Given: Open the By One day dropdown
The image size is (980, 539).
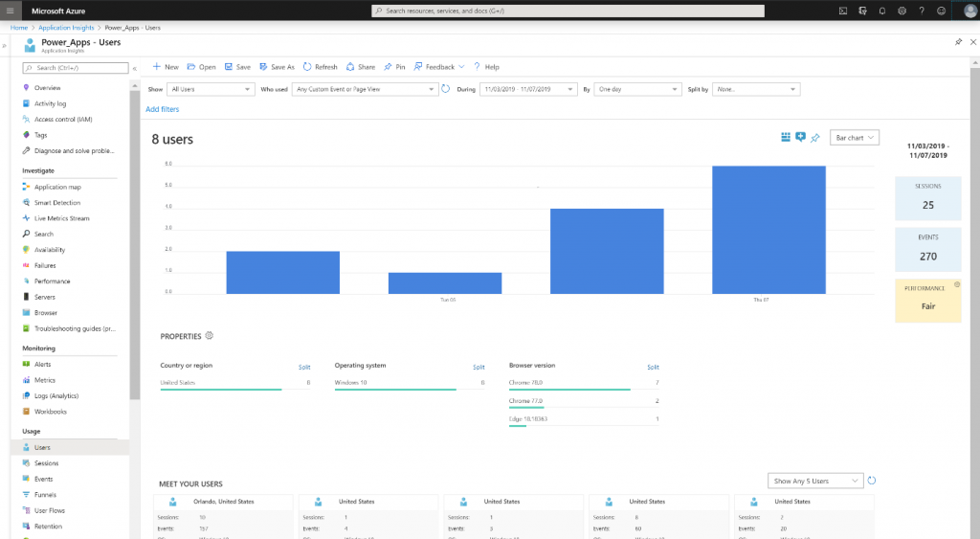Looking at the screenshot, I should point(637,89).
